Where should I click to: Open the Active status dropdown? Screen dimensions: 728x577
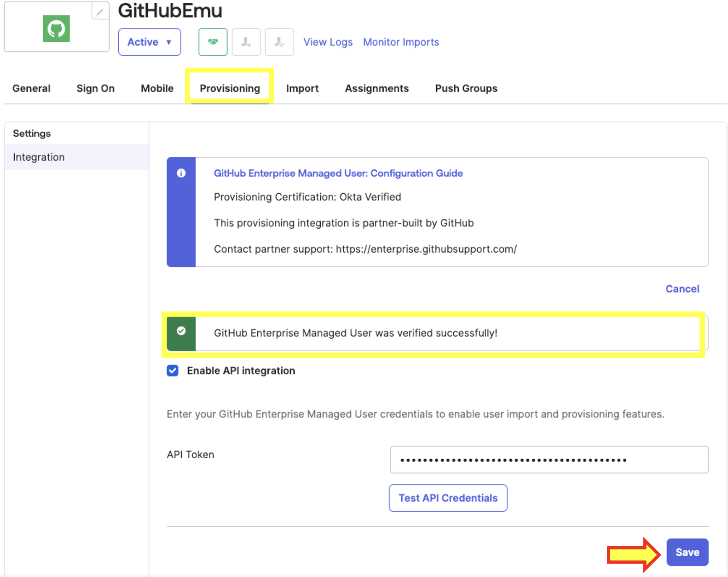point(150,42)
